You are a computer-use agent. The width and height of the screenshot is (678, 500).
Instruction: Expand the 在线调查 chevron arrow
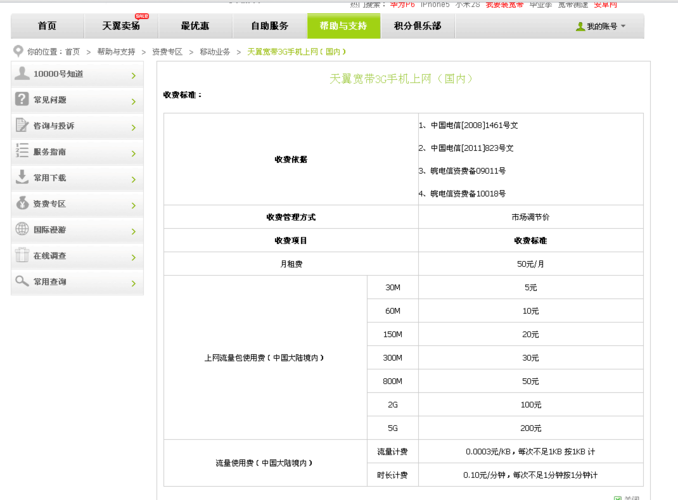134,257
